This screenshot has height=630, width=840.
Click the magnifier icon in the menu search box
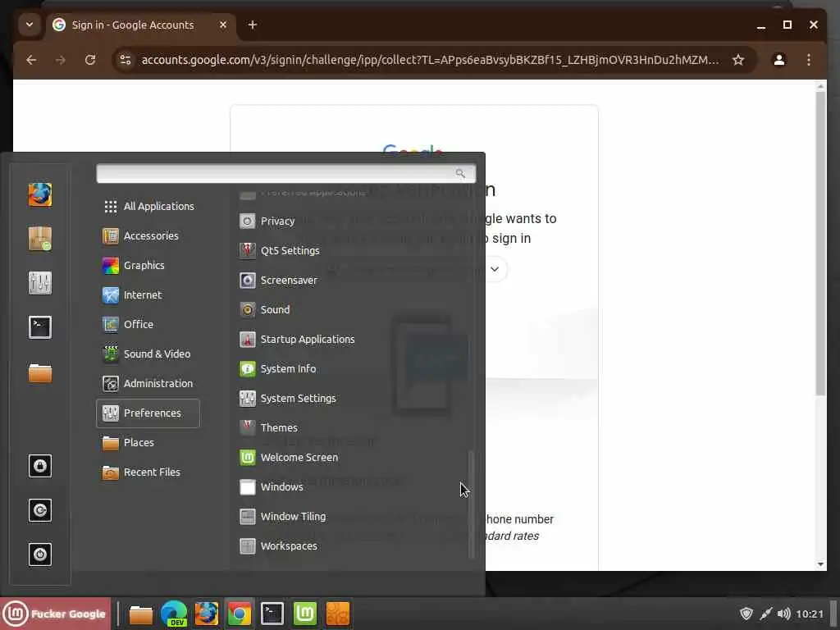460,173
